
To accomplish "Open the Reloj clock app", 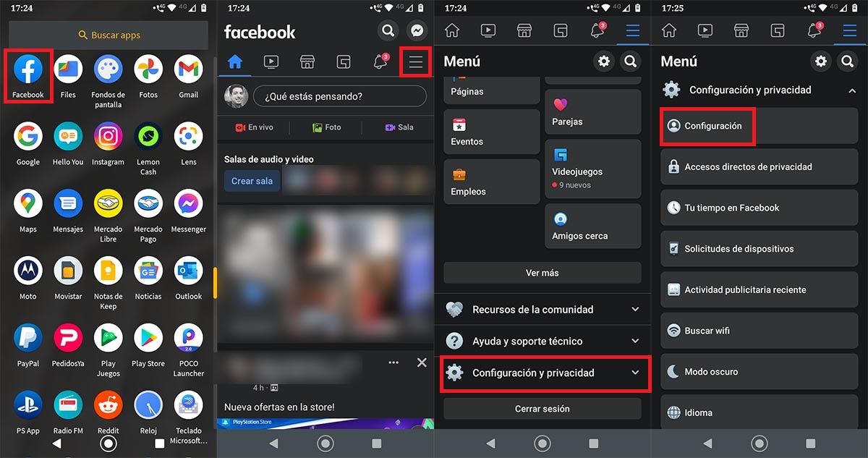I will point(148,405).
